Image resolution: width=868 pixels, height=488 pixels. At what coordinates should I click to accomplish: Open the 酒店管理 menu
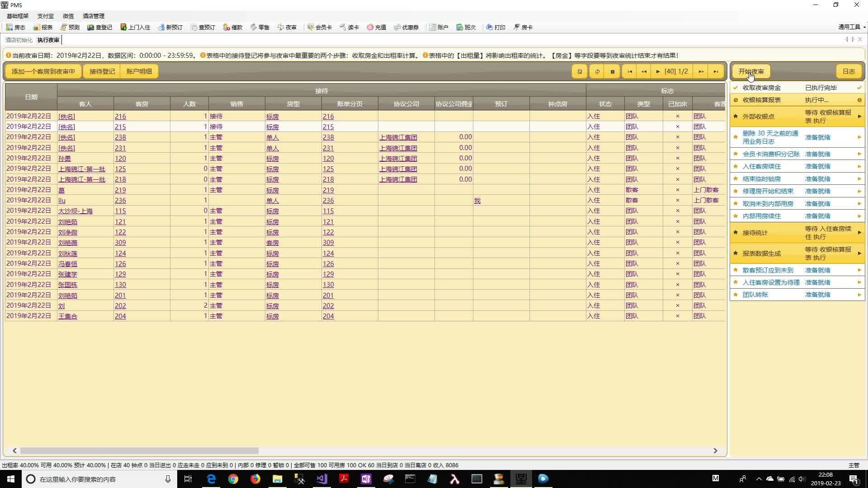click(94, 16)
